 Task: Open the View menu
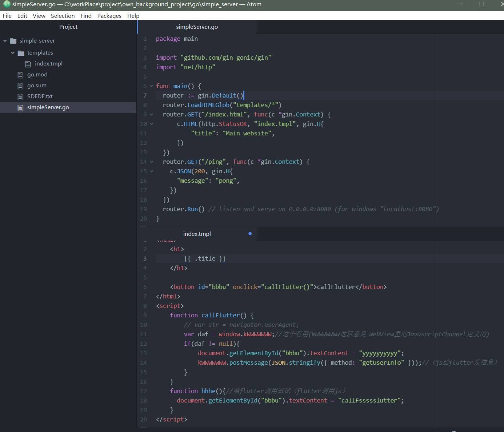[39, 16]
